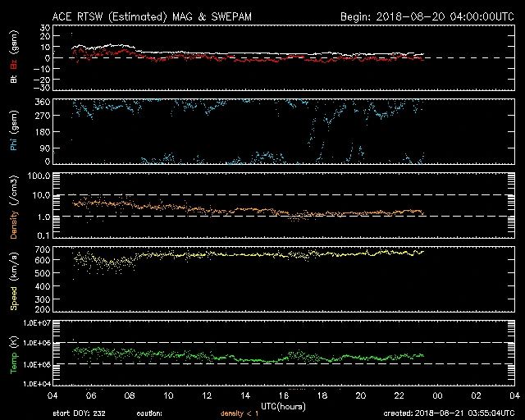The width and height of the screenshot is (525, 420).
Task: Click the yellow Speed (km/s) axis label
Action: 13,282
